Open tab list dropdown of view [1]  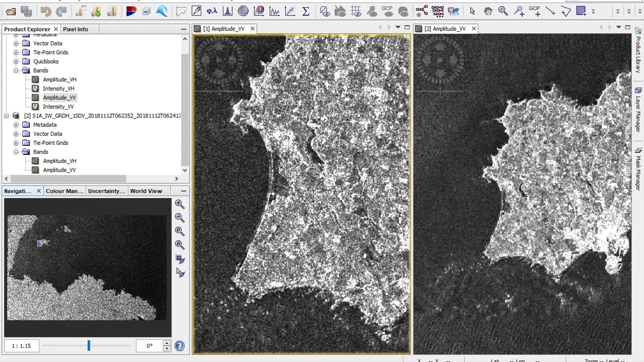click(x=397, y=28)
